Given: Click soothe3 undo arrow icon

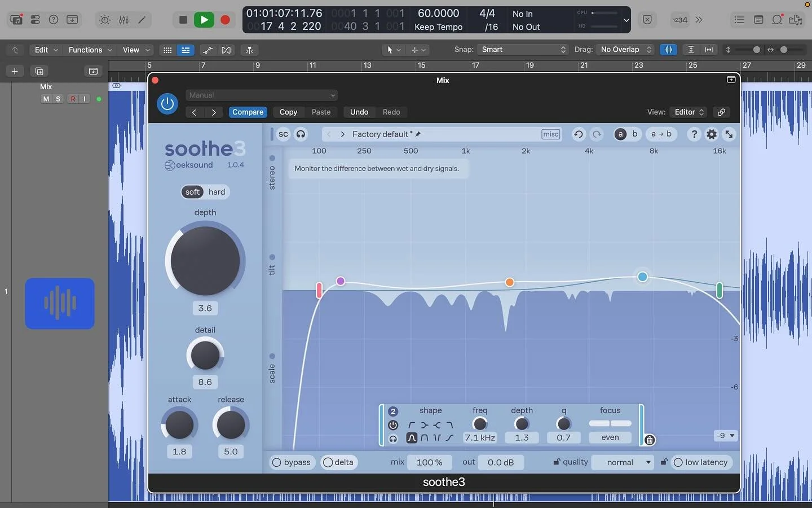Looking at the screenshot, I should 579,134.
